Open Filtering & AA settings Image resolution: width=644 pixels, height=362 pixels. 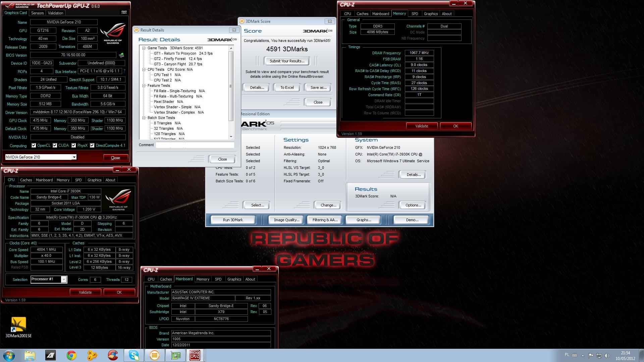point(325,220)
